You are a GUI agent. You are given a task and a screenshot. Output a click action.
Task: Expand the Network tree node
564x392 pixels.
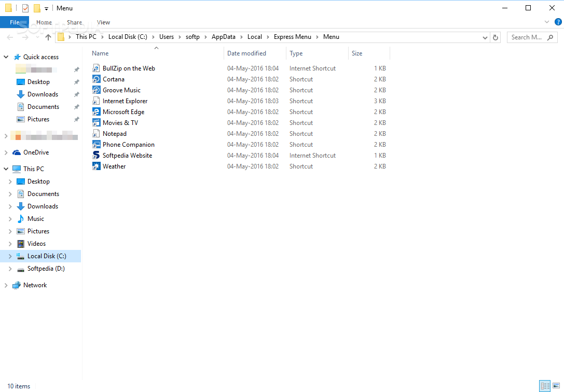pos(6,285)
